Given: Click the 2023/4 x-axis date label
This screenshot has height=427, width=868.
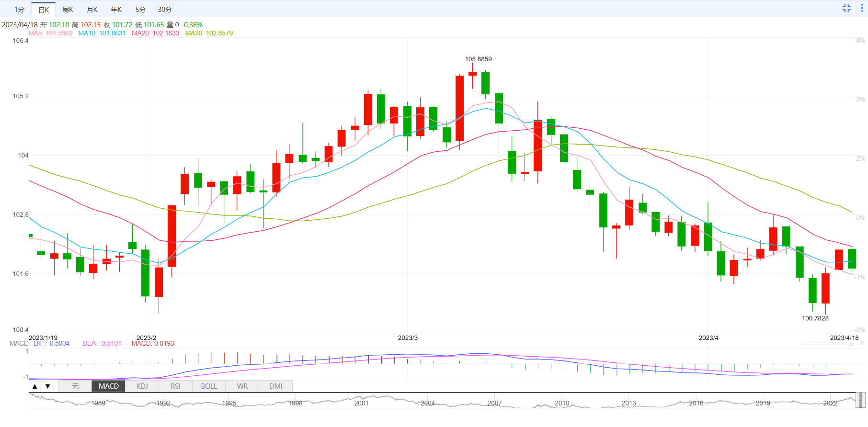Looking at the screenshot, I should pyautogui.click(x=708, y=337).
